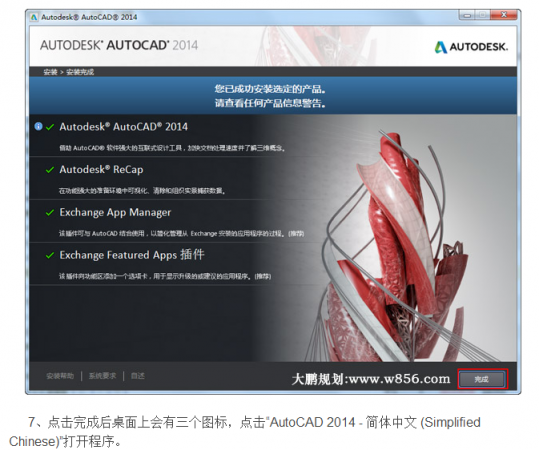Screen dimensions: 539x450
Task: Click the Autodesk logo in the header
Action: pos(471,47)
